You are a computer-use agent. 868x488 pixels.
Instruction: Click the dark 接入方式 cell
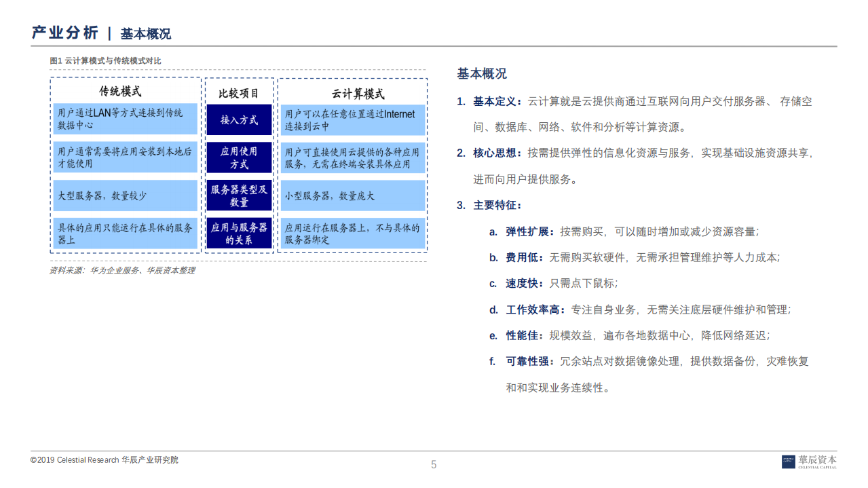[239, 119]
